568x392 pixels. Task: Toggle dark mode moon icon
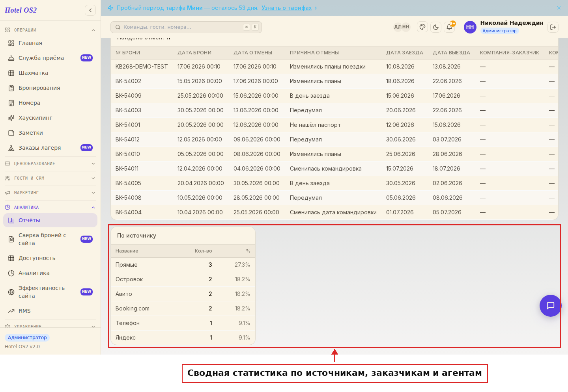point(436,27)
